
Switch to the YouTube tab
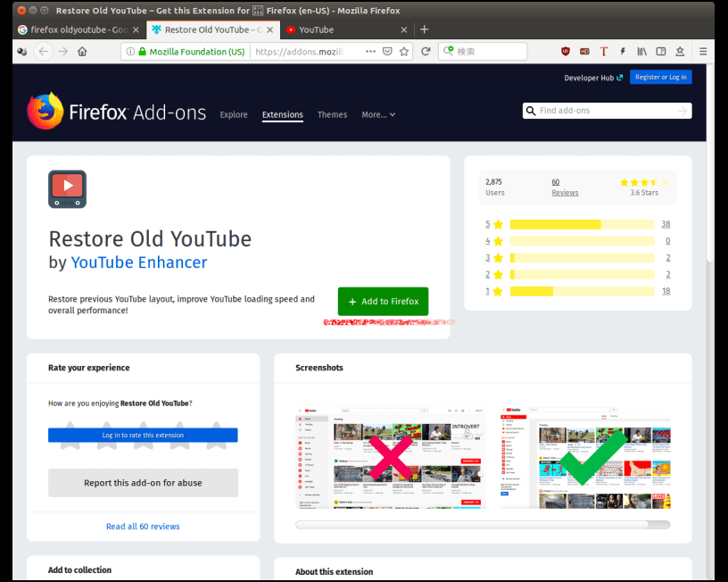point(342,29)
